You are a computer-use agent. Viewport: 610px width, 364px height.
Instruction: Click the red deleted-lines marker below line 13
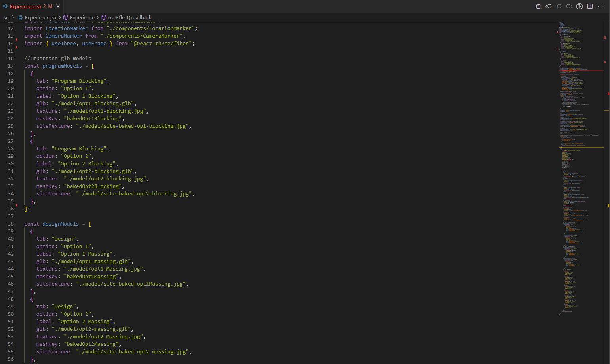point(17,40)
